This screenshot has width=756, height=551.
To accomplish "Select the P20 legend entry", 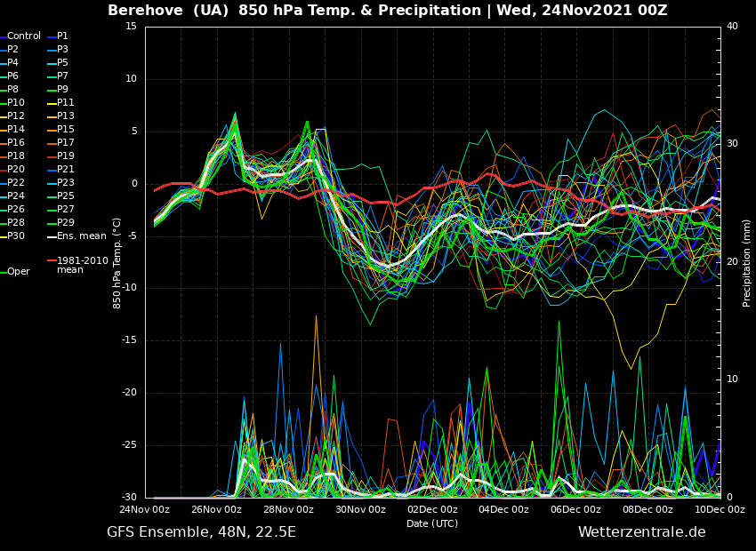I will coord(16,170).
